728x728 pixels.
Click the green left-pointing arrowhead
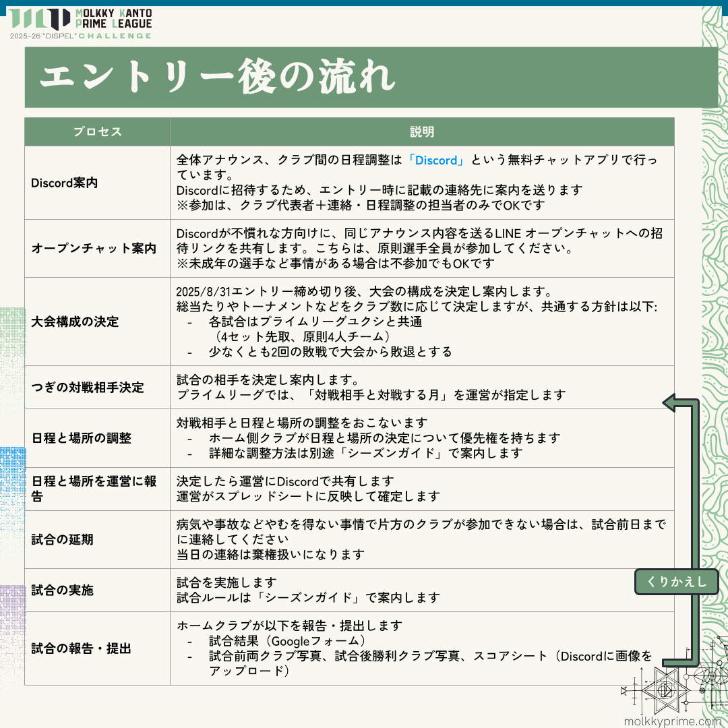click(671, 403)
